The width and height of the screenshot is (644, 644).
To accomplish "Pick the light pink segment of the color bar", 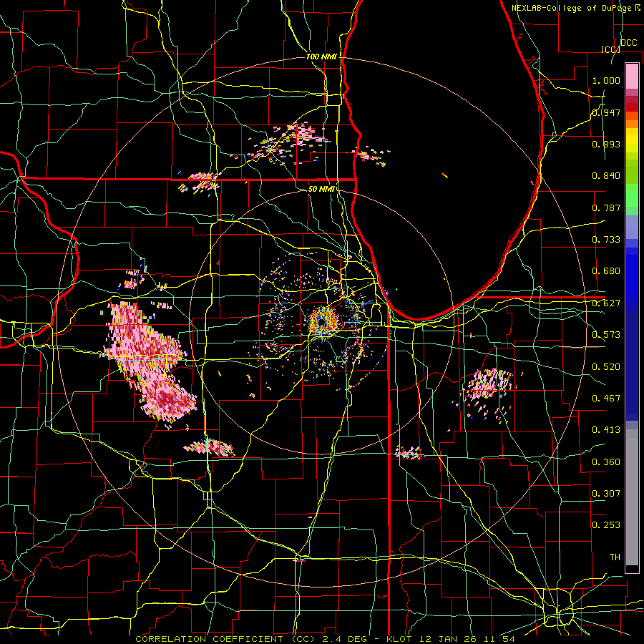I will [632, 77].
